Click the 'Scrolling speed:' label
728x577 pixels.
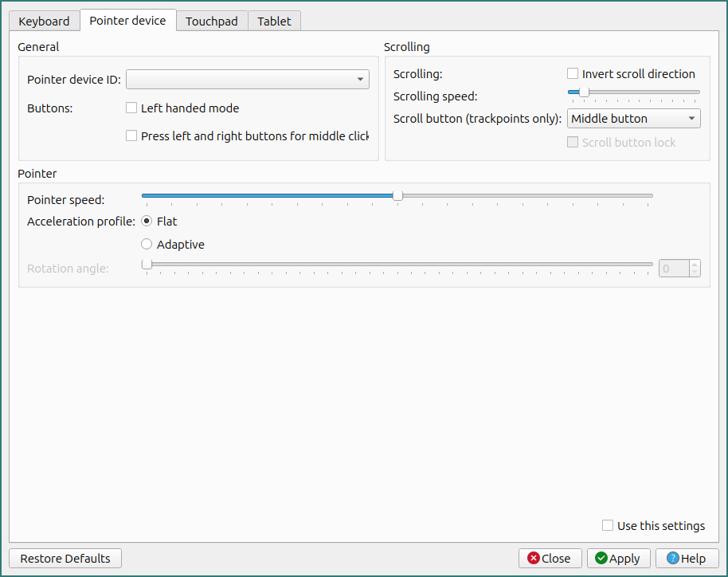pos(435,96)
